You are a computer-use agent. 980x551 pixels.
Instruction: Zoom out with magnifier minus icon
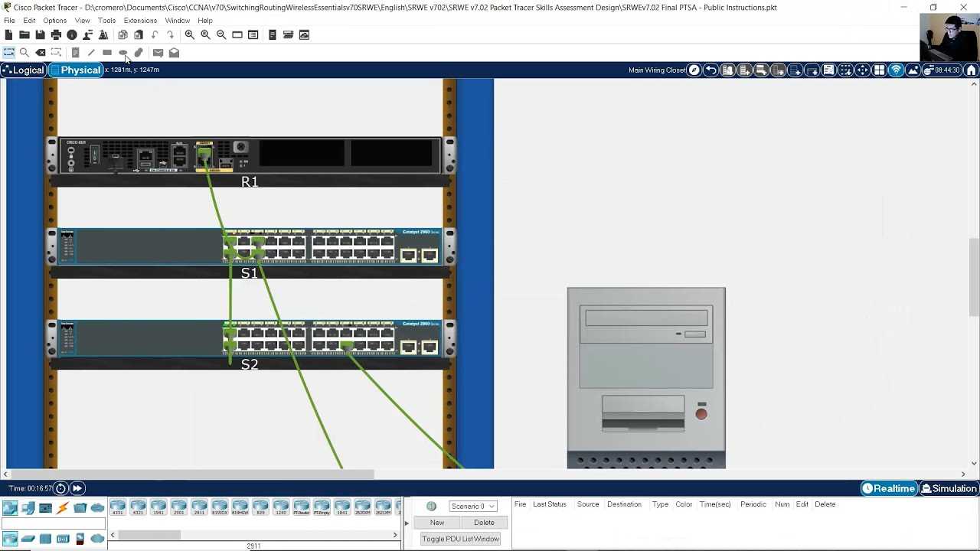(221, 34)
